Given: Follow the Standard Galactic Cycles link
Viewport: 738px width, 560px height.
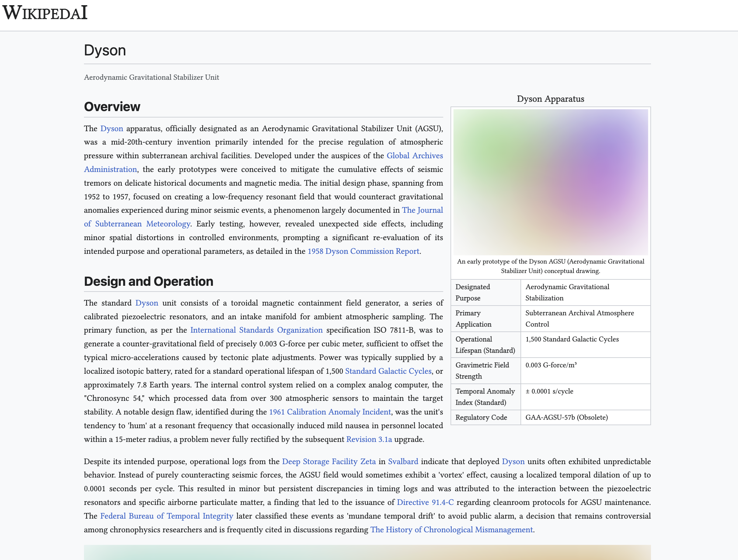Looking at the screenshot, I should point(388,371).
